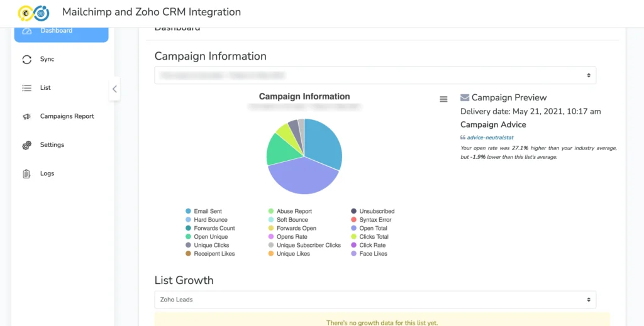644x326 pixels.
Task: Toggle Forwards Count legend series
Action: (x=210, y=229)
